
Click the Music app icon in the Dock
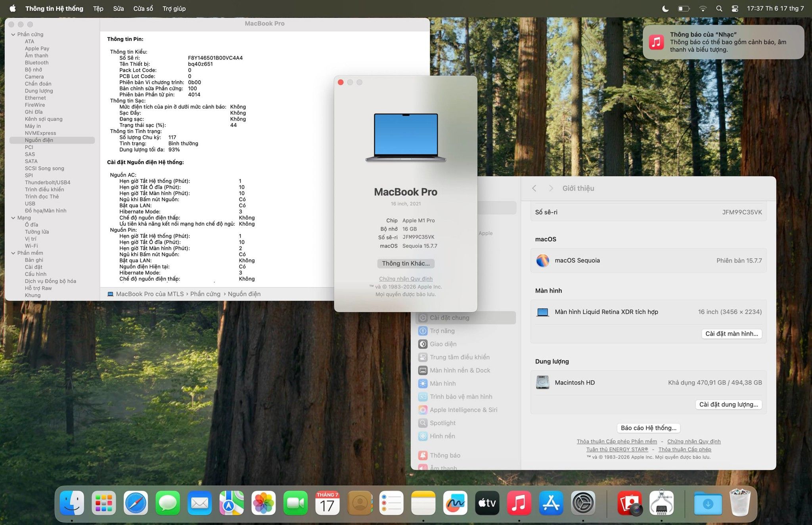[x=519, y=503]
